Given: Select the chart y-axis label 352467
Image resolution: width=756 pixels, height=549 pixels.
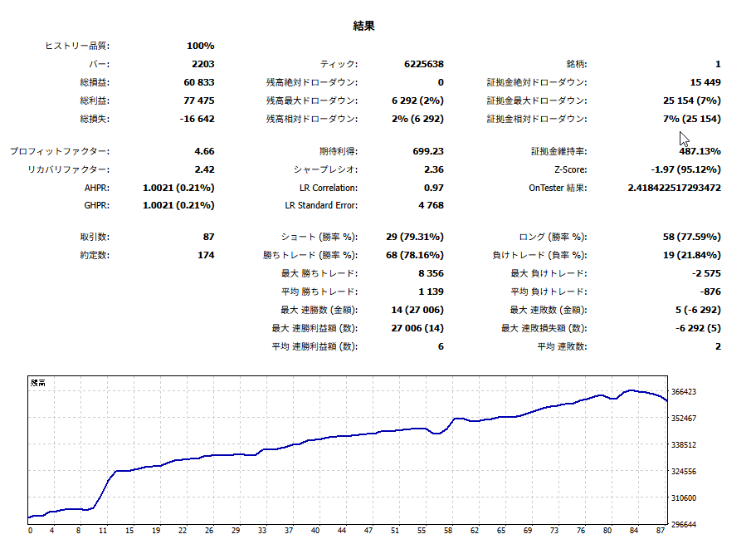Looking at the screenshot, I should (x=684, y=419).
